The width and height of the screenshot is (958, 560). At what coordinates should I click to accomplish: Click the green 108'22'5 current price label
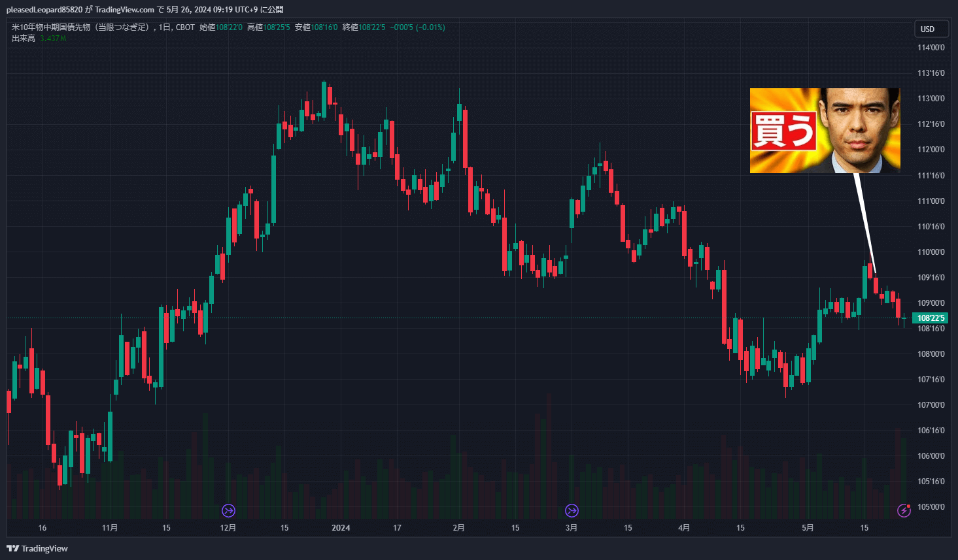tap(930, 318)
